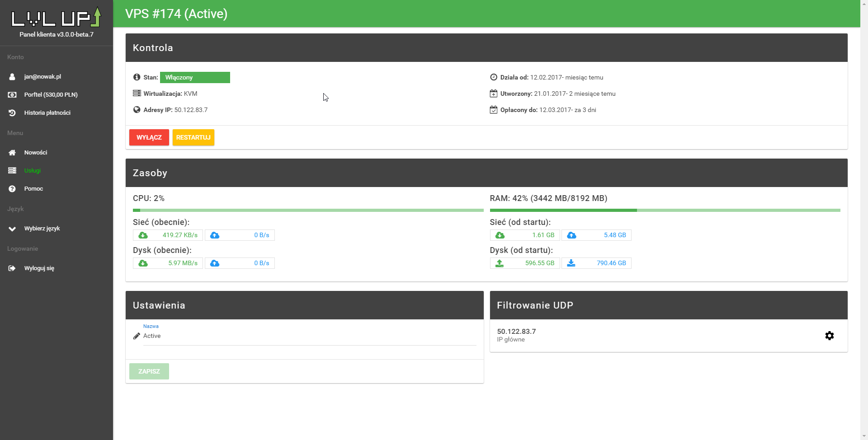Viewport: 868px width, 440px height.
Task: Click the wallet icon next to Portfel
Action: coord(12,95)
